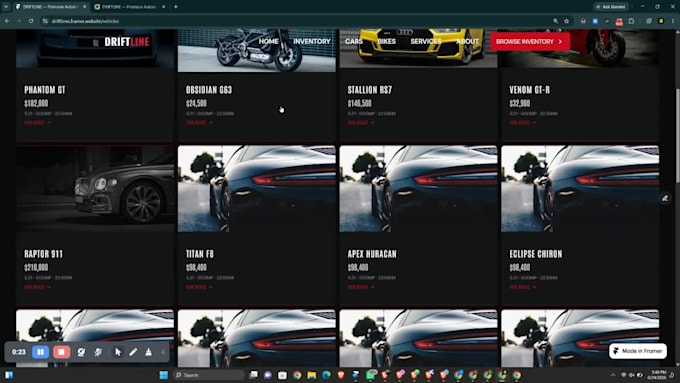This screenshot has height=383, width=680.
Task: Open the taskbar clock and date
Action: point(658,375)
